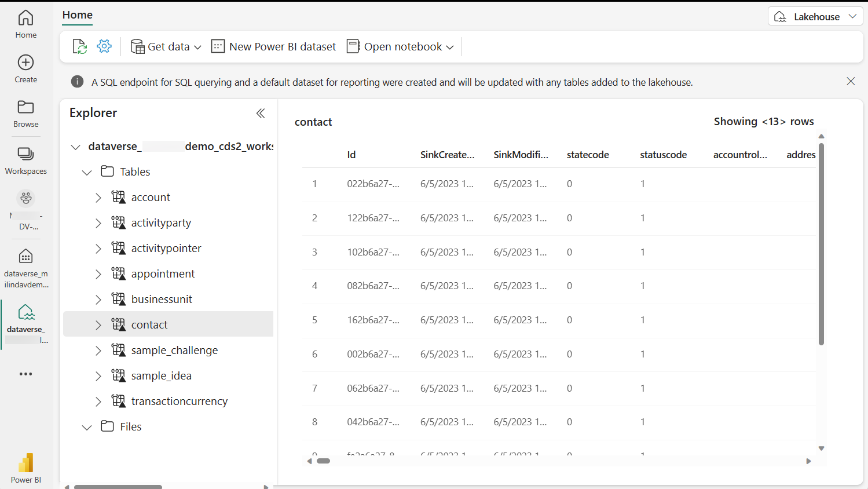868x489 pixels.
Task: Click the Explorer horizontal scrollbar thumb
Action: tap(118, 487)
